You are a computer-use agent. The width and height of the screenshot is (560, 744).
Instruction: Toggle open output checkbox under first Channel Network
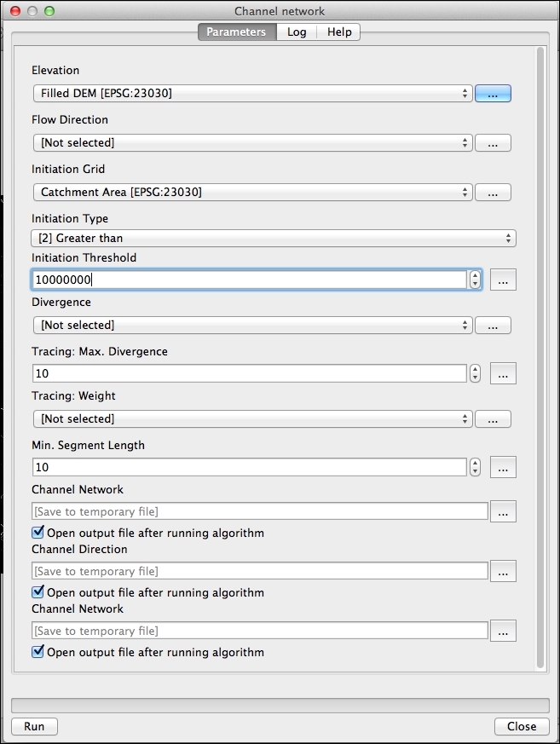[38, 533]
